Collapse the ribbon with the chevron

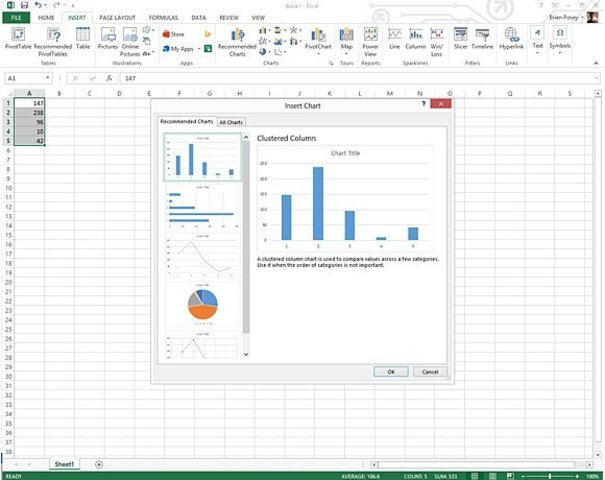coord(596,63)
